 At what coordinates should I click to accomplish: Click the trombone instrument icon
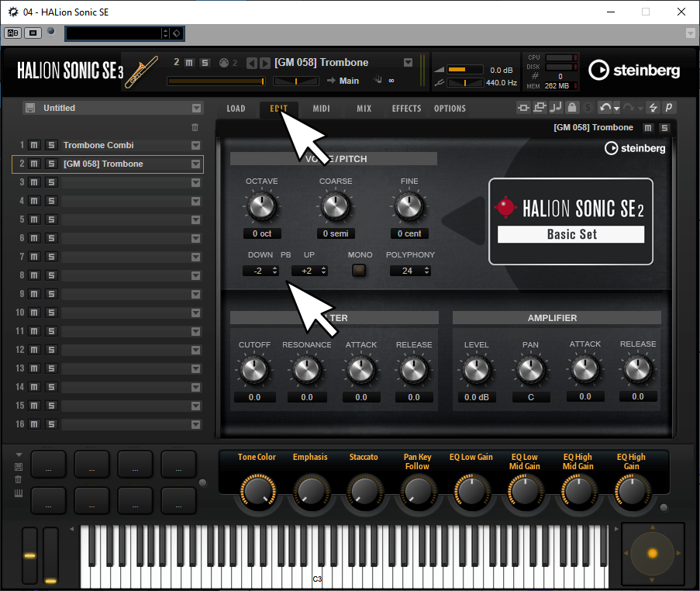pos(142,71)
